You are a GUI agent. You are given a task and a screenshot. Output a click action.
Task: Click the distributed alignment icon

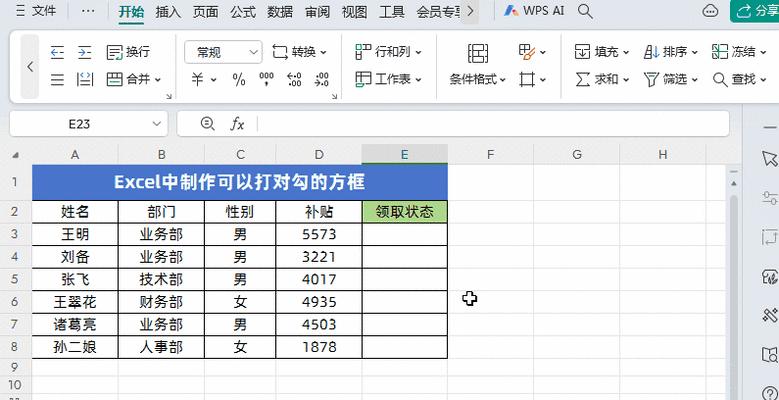coord(85,79)
